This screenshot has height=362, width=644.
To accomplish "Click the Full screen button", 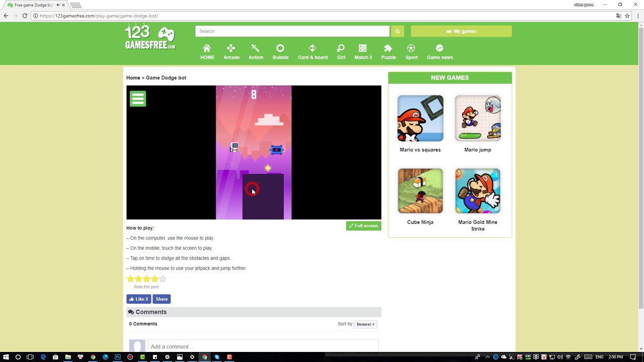I will (x=363, y=226).
